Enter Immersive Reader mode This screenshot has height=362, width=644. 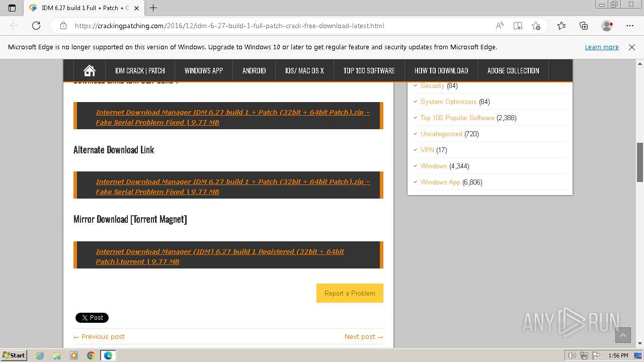518,26
